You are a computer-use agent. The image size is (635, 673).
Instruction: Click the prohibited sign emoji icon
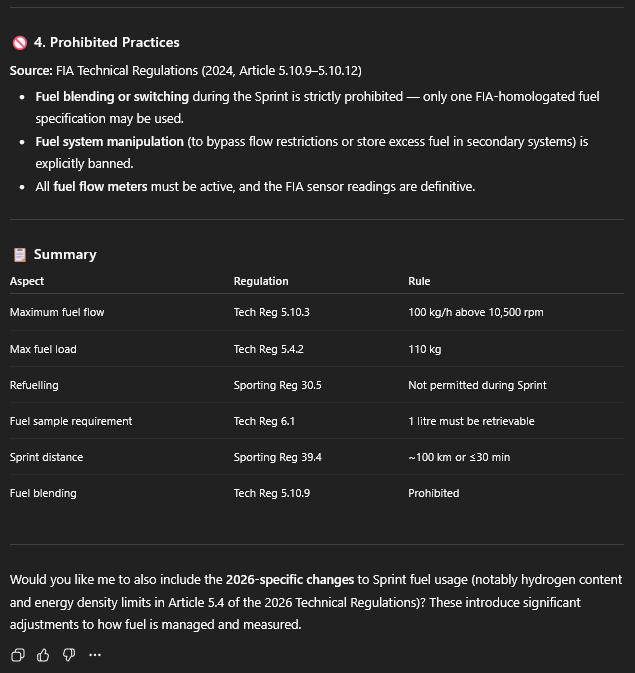point(19,43)
